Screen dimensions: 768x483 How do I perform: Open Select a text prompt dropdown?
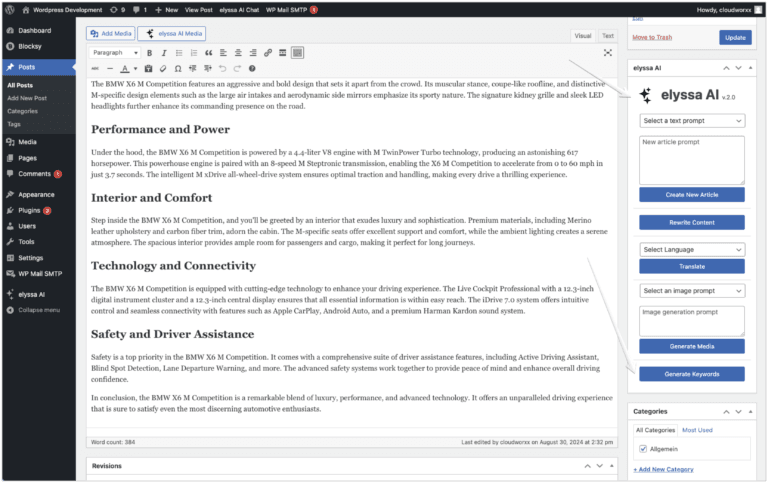tap(692, 121)
